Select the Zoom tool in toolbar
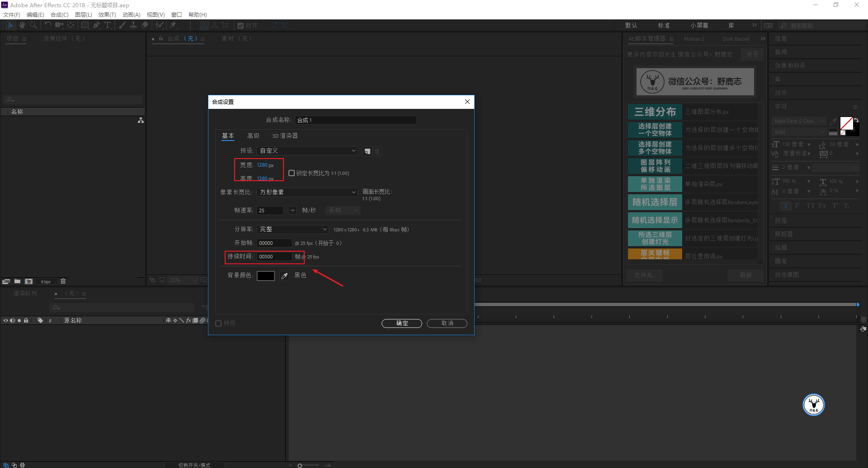 [x=33, y=25]
